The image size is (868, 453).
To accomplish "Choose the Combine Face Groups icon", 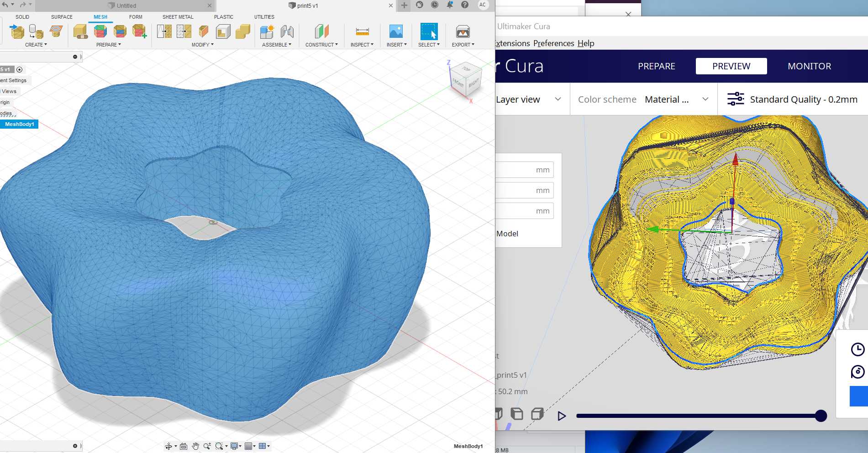I will (120, 31).
